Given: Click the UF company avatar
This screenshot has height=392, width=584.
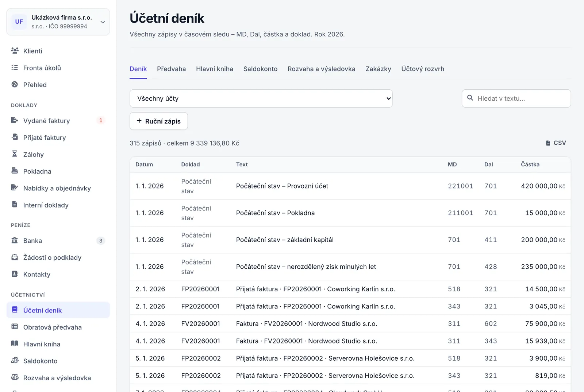Looking at the screenshot, I should pos(19,22).
